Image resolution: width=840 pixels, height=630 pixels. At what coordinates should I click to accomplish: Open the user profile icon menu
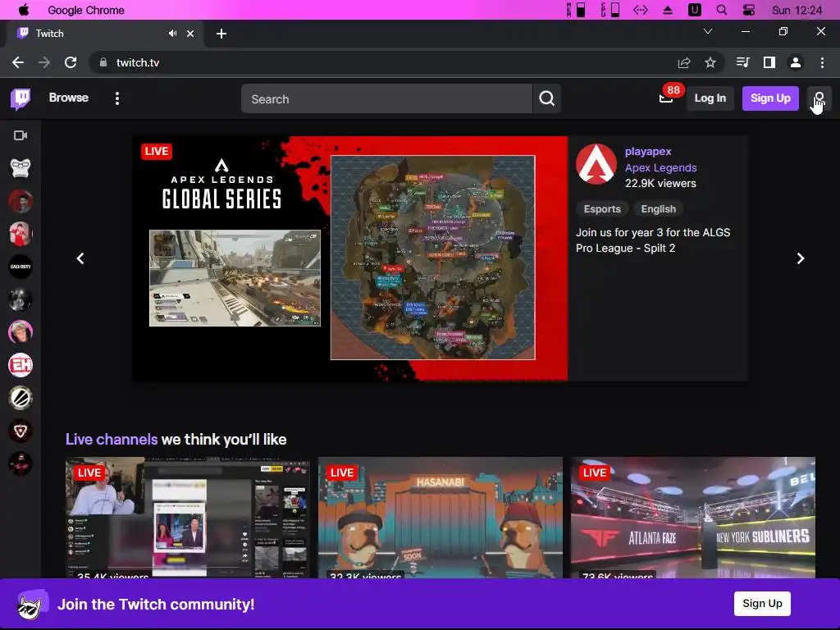819,98
